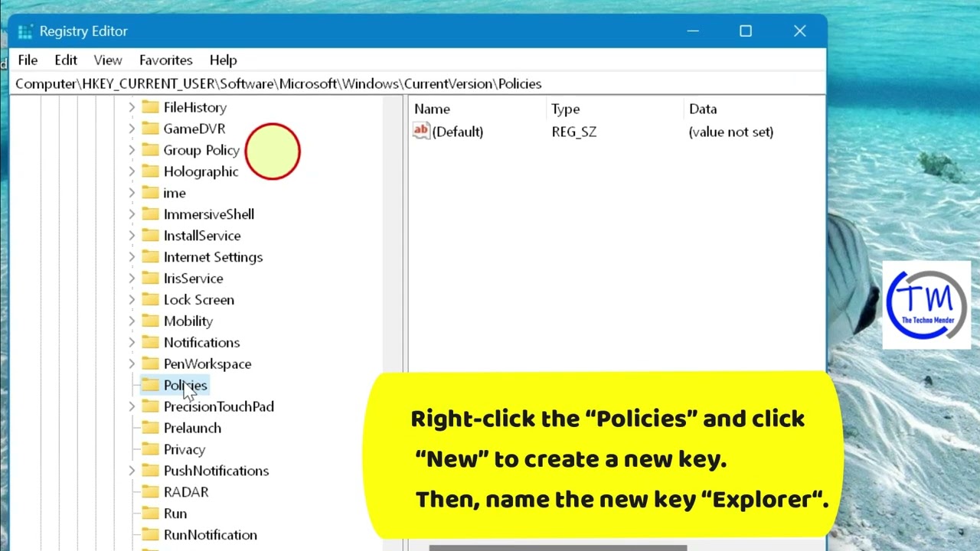Select the (Default) value name

click(x=458, y=132)
